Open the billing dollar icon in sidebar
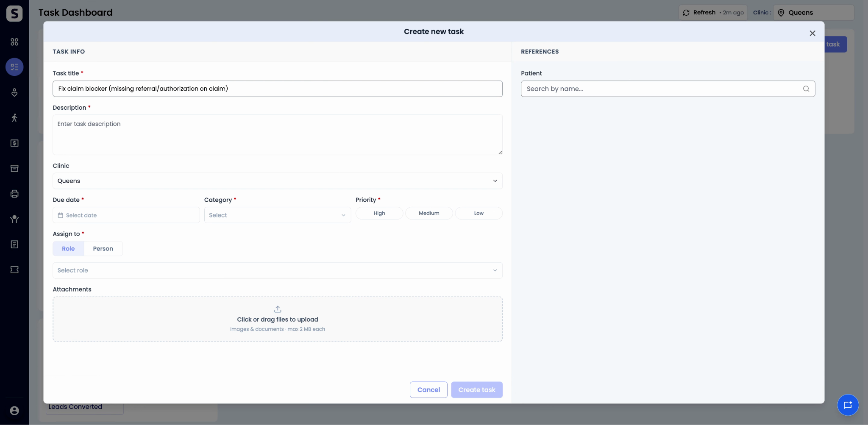The width and height of the screenshot is (868, 425). point(14,143)
